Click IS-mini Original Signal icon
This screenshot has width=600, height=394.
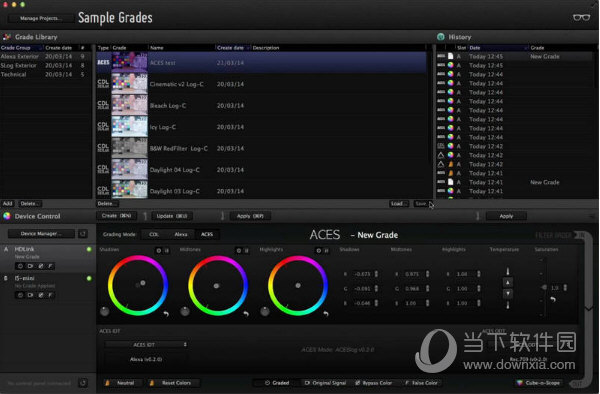(30, 295)
